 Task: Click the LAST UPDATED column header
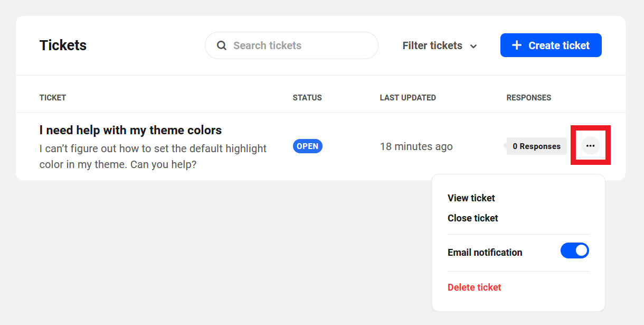(408, 97)
